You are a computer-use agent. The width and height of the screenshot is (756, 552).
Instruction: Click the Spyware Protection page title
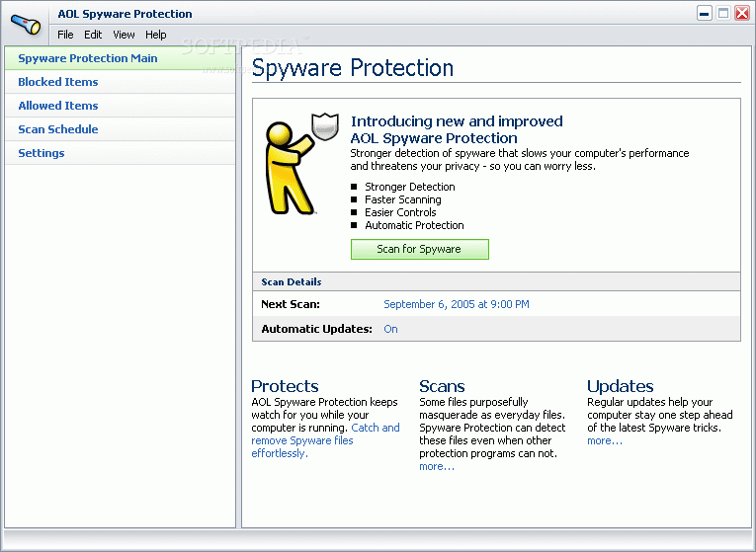(353, 68)
